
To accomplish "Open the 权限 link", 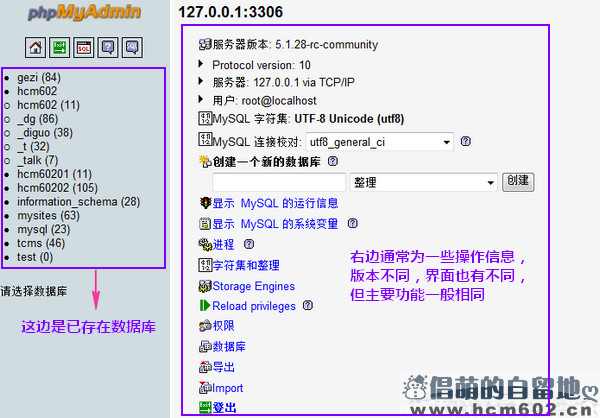I will pyautogui.click(x=223, y=326).
